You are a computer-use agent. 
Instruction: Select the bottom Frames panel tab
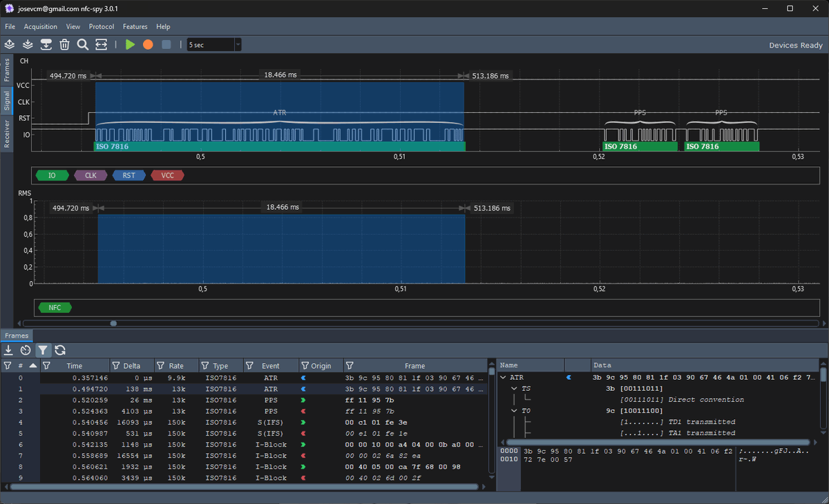click(17, 336)
